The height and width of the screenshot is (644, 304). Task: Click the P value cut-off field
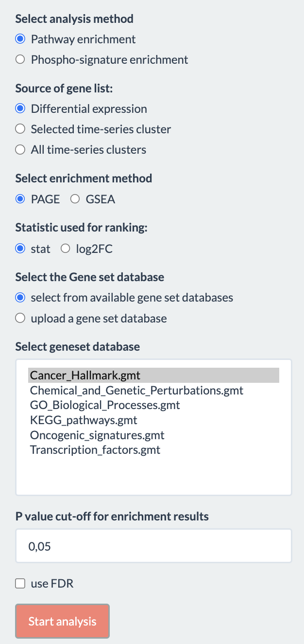153,546
